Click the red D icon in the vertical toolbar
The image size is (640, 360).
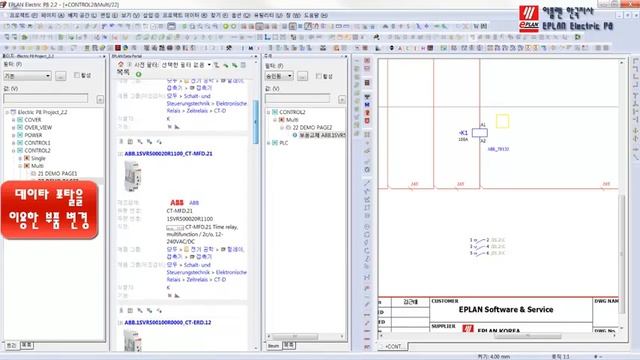(367, 121)
